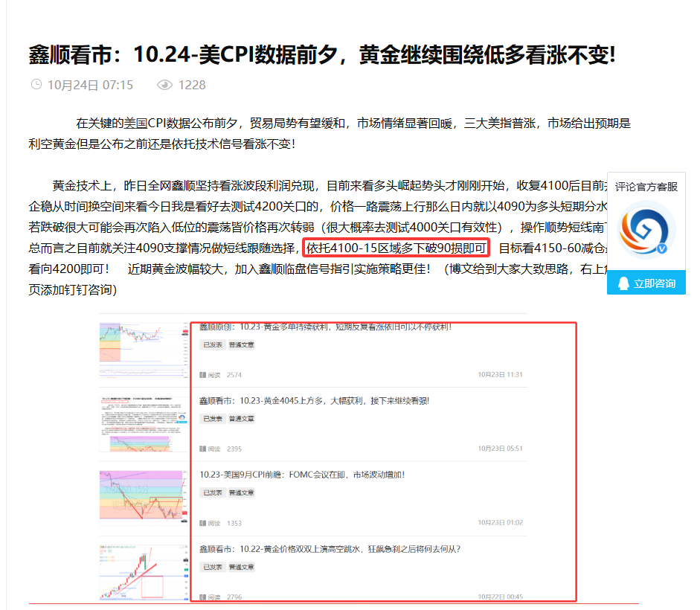
Task: Click the 立即咨询 consult button
Action: pyautogui.click(x=646, y=283)
